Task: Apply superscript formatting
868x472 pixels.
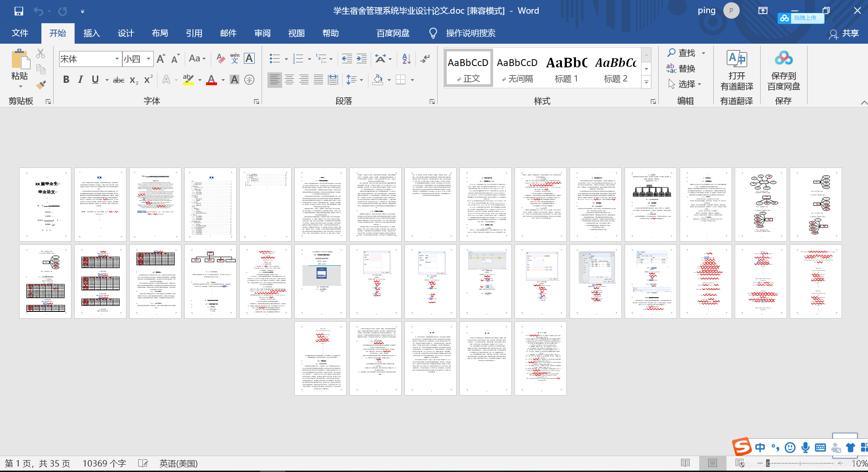Action: pyautogui.click(x=148, y=80)
